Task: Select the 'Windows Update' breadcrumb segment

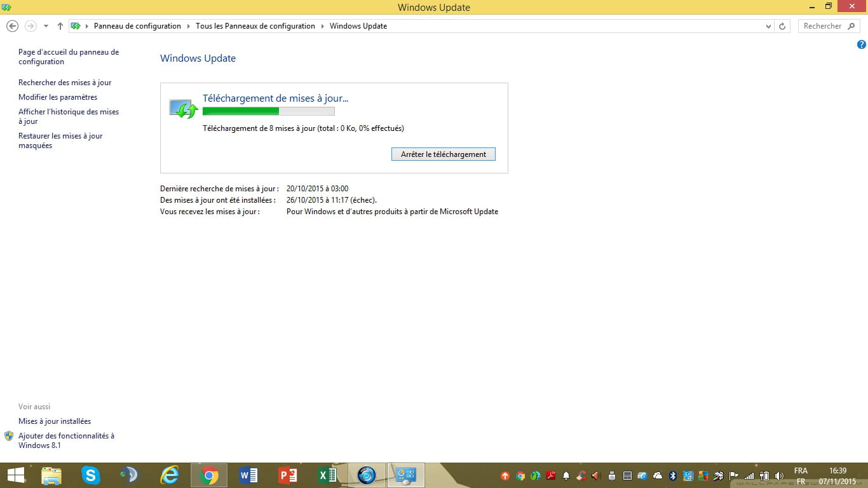Action: 358,26
